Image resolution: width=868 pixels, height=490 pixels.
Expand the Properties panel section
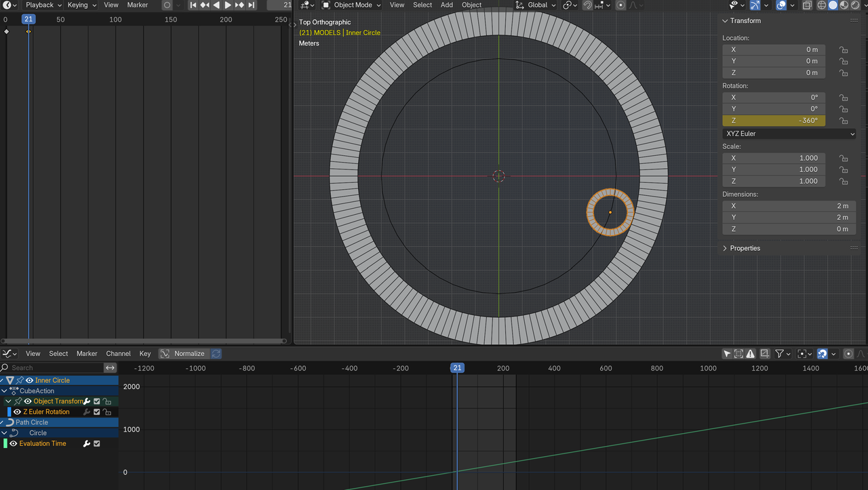tap(745, 248)
